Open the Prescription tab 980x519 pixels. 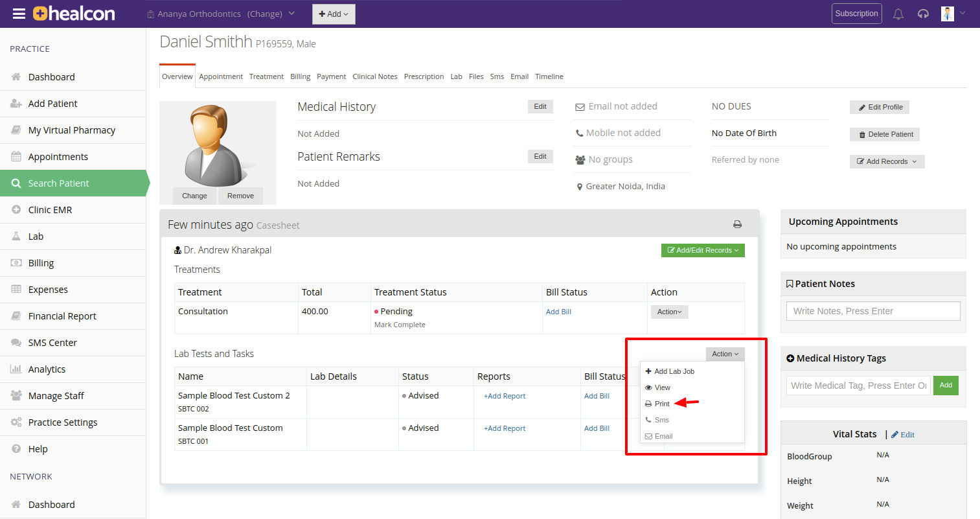pos(424,76)
